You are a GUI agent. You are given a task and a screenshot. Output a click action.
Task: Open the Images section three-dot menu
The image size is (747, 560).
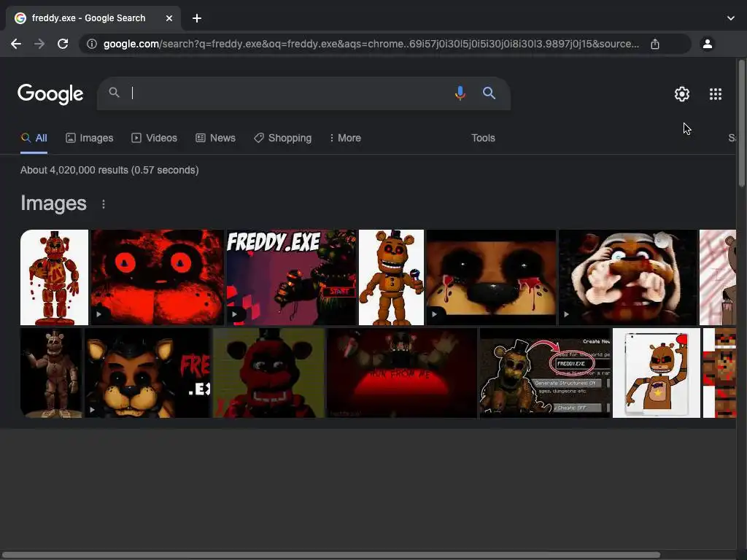point(104,204)
